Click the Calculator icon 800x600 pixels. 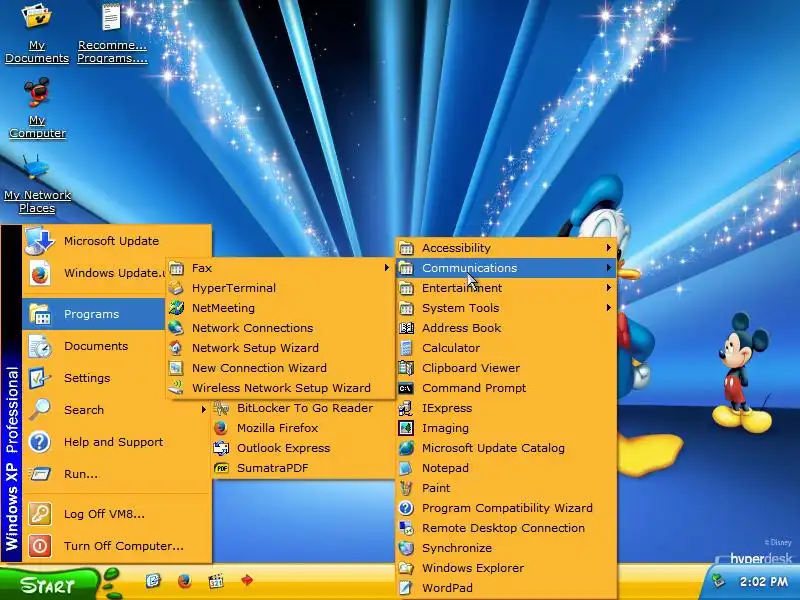coord(406,348)
